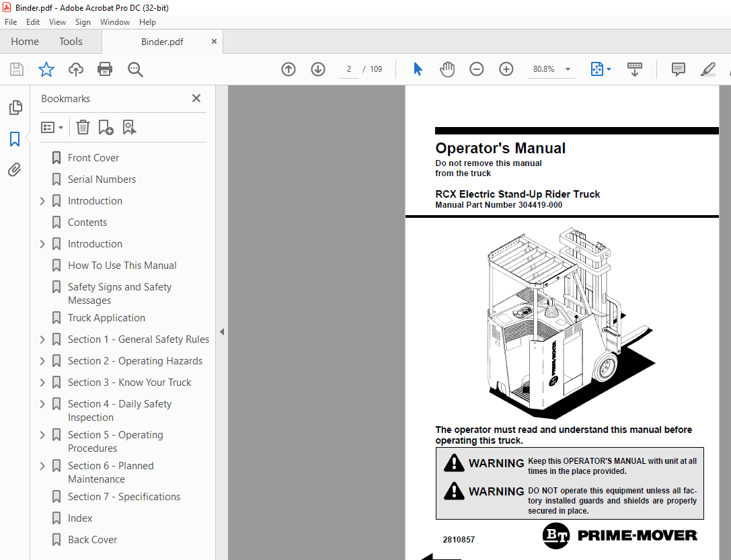731x560 pixels.
Task: Click the Save file icon
Action: [17, 69]
